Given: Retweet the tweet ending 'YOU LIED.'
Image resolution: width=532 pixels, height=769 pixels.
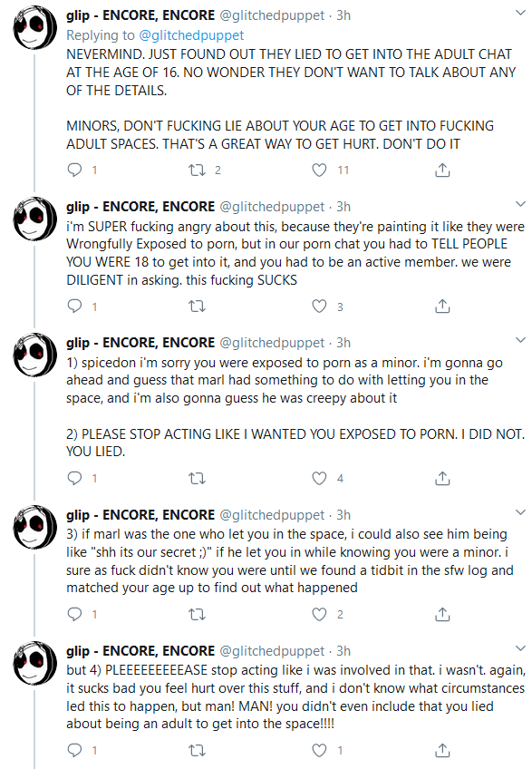Looking at the screenshot, I should tap(197, 478).
